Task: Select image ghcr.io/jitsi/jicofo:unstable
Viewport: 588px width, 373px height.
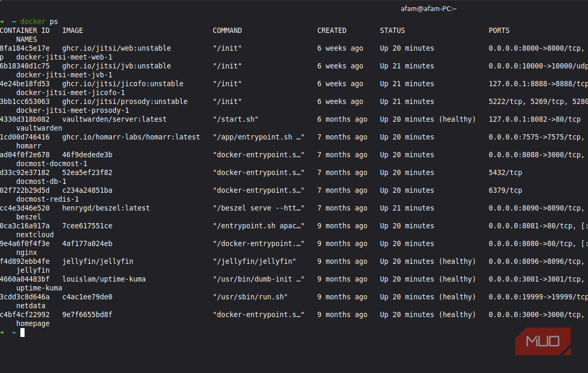Action: tap(123, 84)
